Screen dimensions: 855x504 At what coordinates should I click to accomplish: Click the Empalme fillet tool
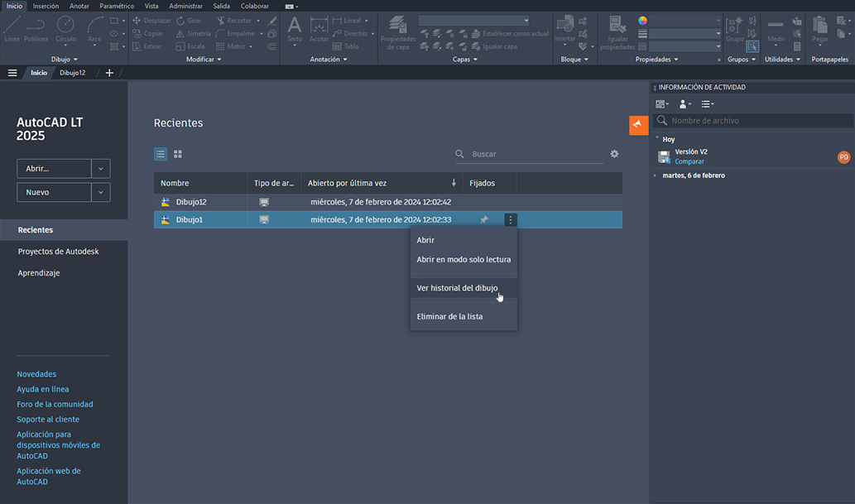(235, 34)
